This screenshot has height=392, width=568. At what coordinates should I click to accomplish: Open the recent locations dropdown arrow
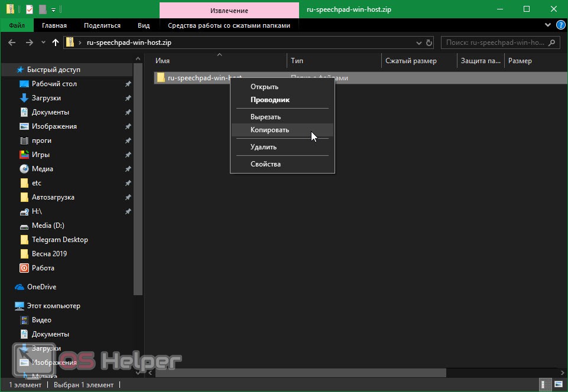coord(42,43)
